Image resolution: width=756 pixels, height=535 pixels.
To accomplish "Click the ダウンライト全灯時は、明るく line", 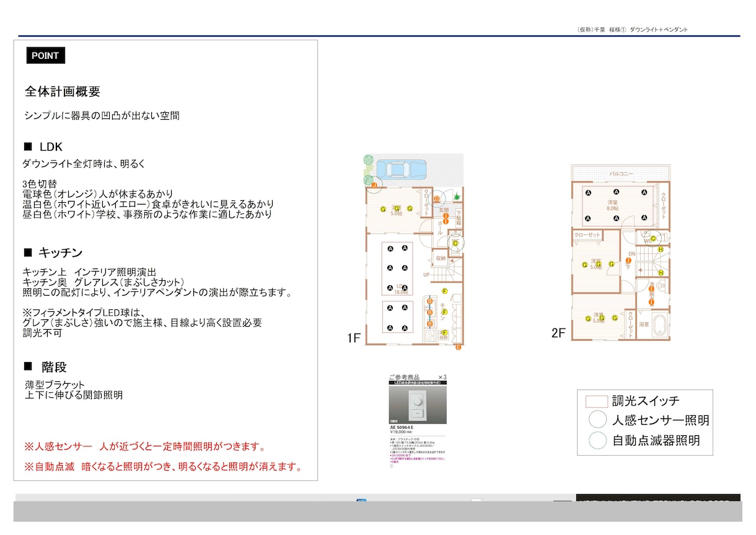I will pyautogui.click(x=83, y=164).
